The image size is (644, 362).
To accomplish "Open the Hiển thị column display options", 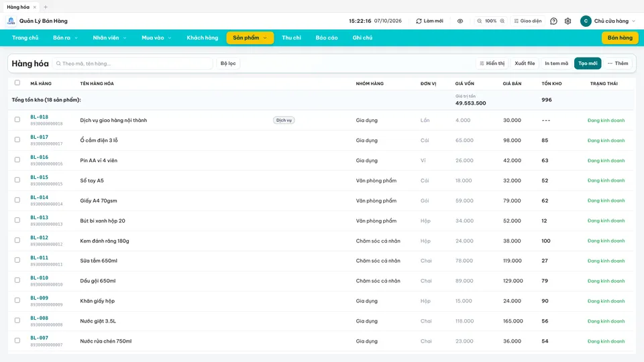I will tap(492, 64).
